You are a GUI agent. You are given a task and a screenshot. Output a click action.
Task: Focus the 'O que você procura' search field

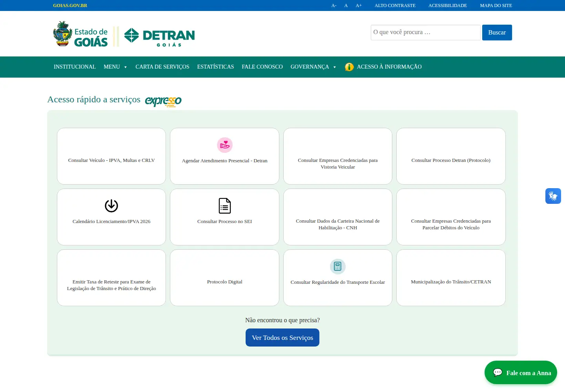click(426, 33)
